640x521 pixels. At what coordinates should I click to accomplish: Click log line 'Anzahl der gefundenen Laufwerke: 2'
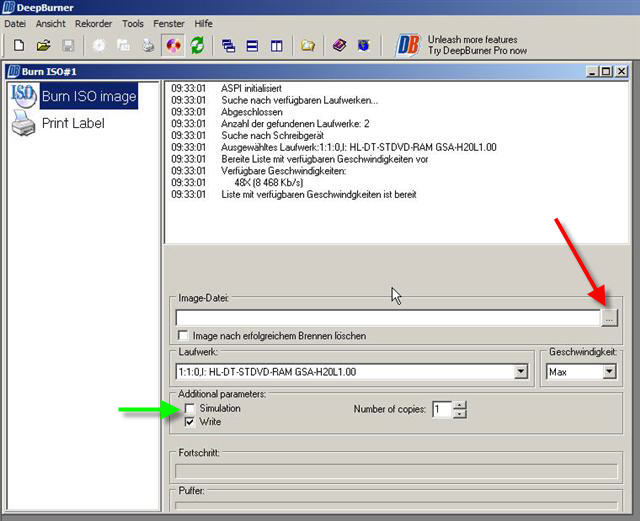295,124
